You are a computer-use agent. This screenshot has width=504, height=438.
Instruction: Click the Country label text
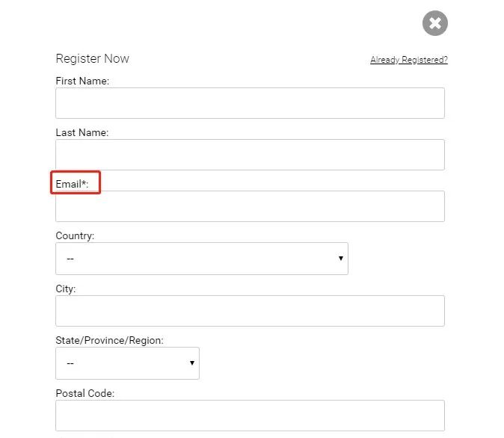pos(75,235)
